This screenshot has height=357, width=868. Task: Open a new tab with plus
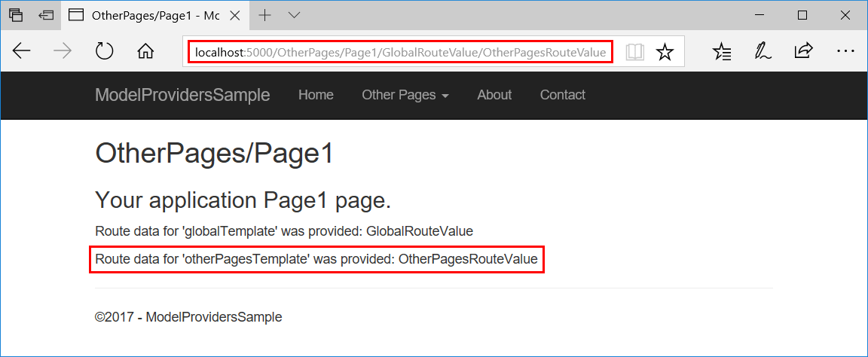point(265,16)
